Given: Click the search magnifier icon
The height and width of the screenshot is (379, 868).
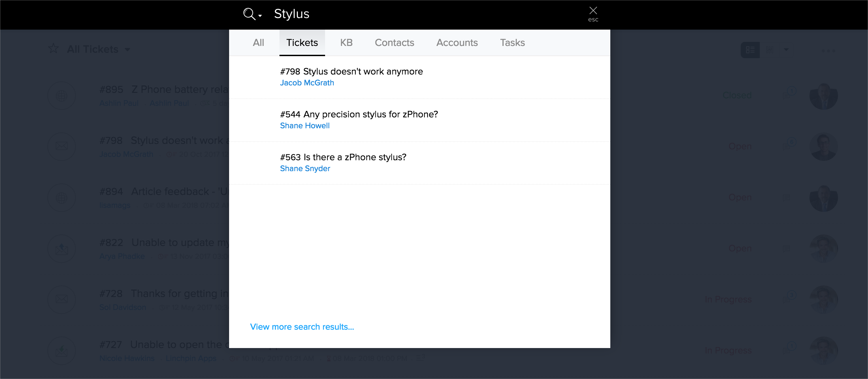Looking at the screenshot, I should click(x=249, y=14).
